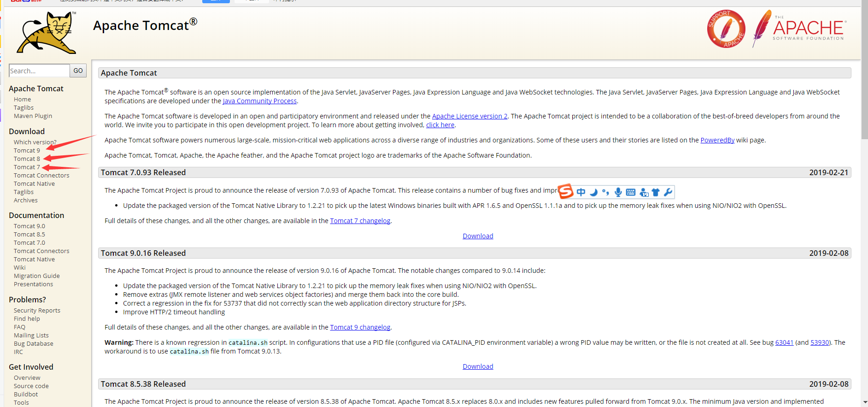Follow the Apache License version 2 link

coord(469,116)
